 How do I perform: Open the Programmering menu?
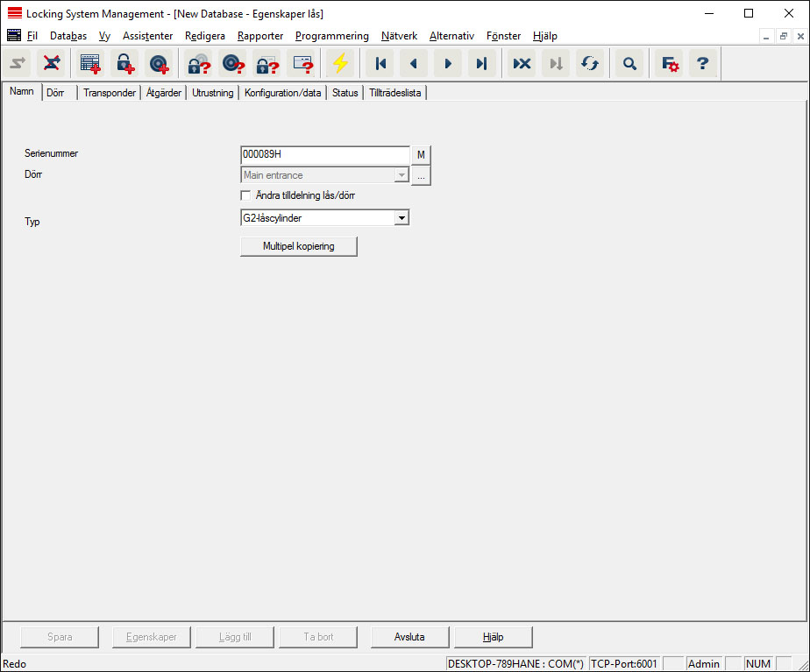click(x=331, y=36)
